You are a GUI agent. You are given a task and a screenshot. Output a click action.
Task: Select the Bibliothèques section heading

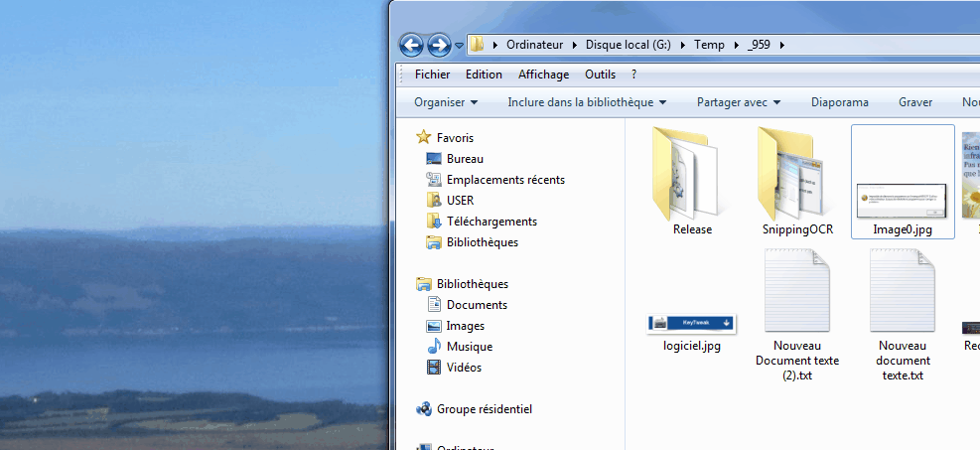tap(473, 284)
